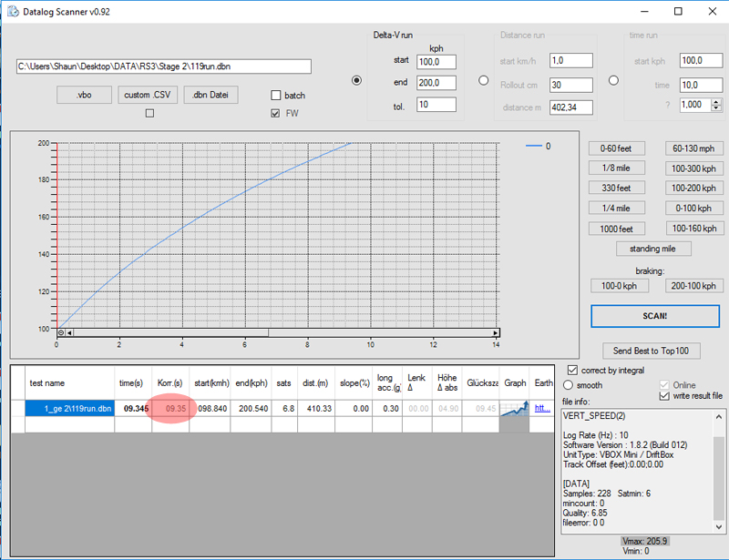Open the htt... Earth link in the results row
The width and height of the screenshot is (729, 560).
coord(544,410)
